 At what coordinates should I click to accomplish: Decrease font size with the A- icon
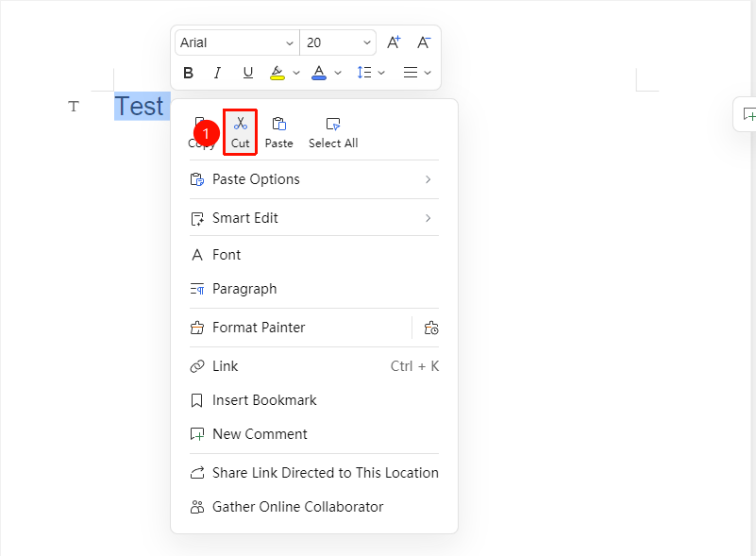[424, 42]
